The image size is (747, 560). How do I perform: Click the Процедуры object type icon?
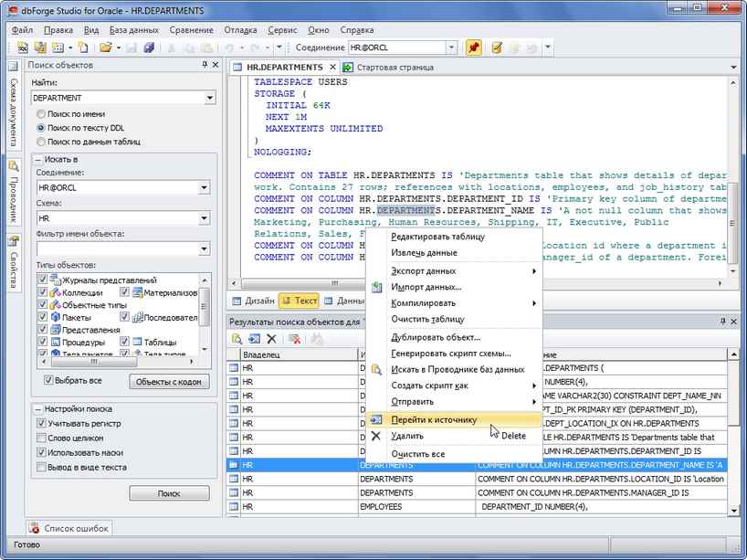point(56,342)
